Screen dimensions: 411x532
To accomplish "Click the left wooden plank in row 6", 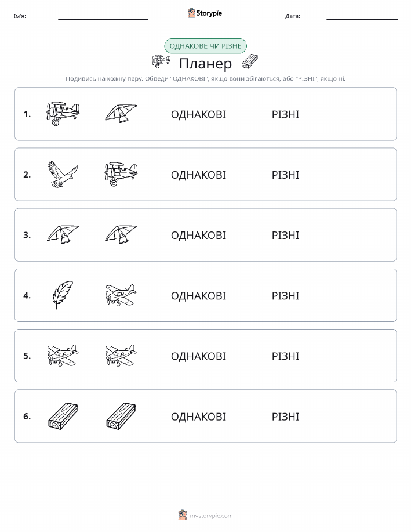I will (63, 417).
